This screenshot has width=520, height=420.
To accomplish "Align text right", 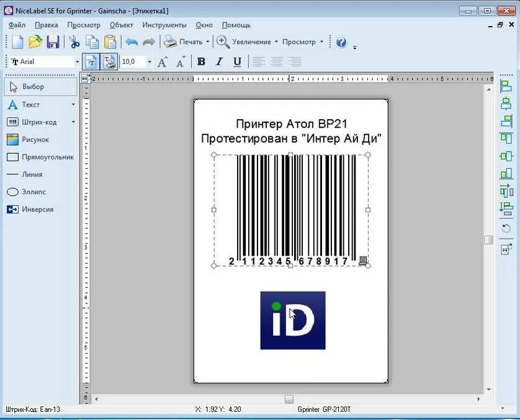I will [x=295, y=61].
